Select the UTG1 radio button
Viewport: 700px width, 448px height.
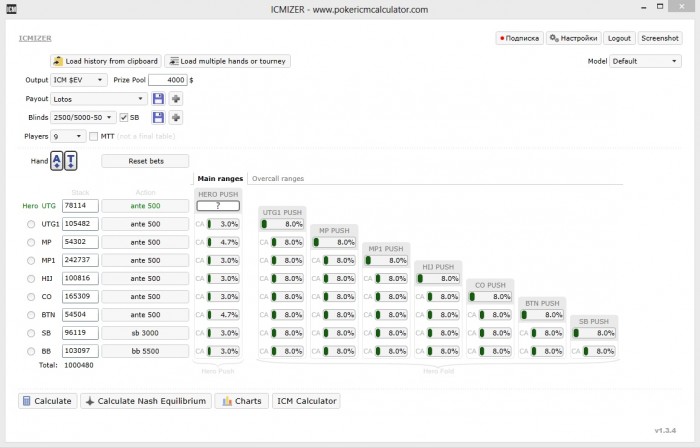(x=31, y=224)
